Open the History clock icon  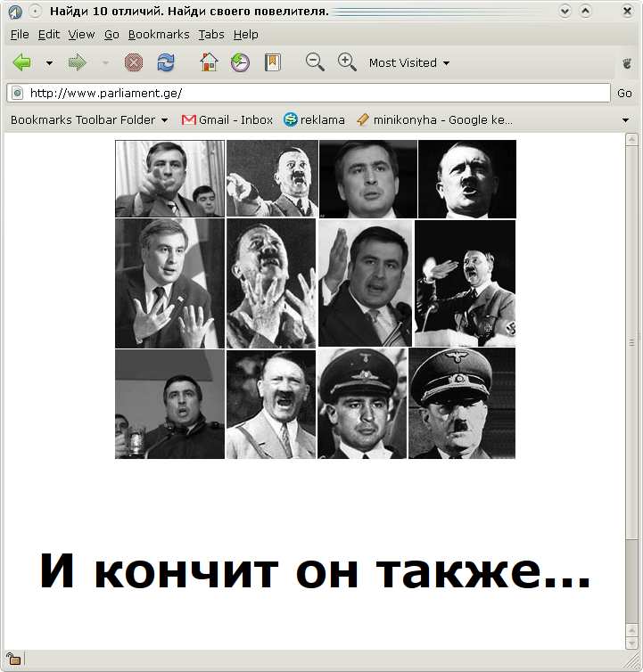(x=240, y=62)
